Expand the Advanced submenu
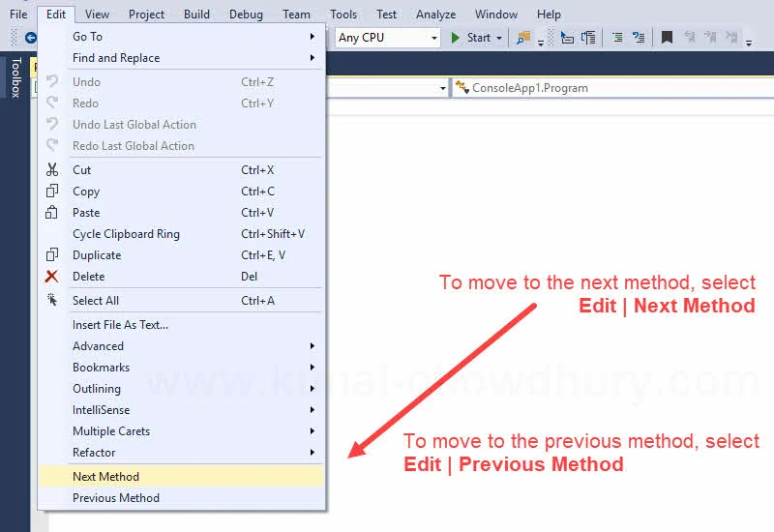This screenshot has width=774, height=532. (181, 345)
